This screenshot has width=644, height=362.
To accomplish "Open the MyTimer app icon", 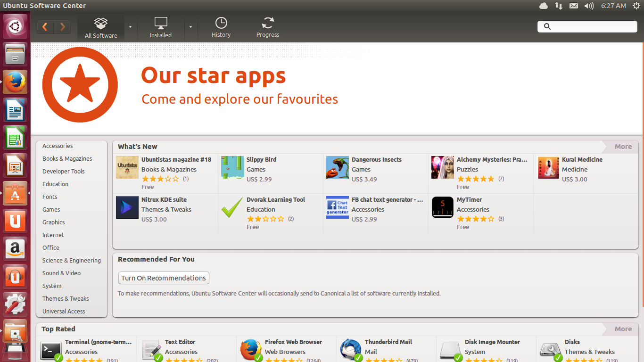I will [443, 207].
